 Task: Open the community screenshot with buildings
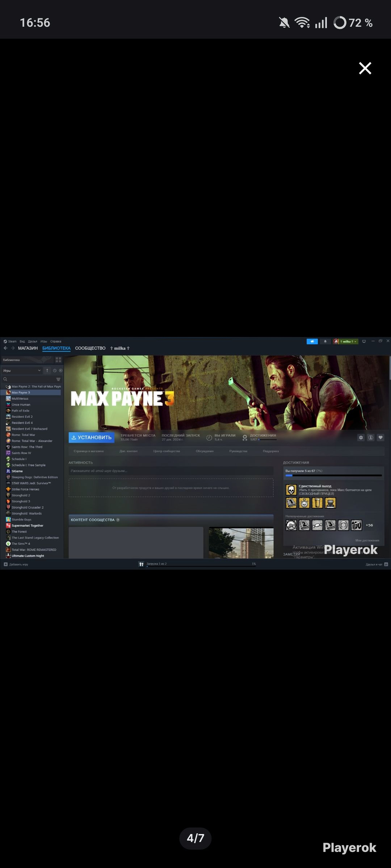click(241, 543)
